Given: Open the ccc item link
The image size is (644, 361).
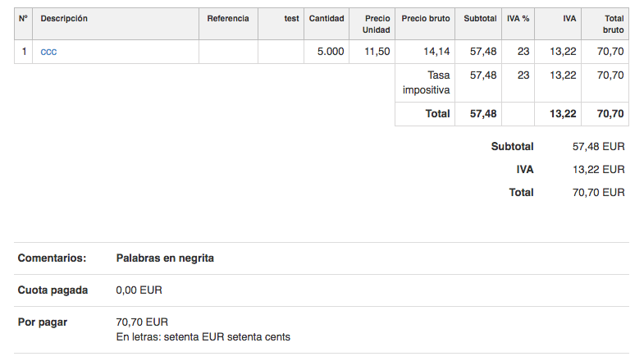Looking at the screenshot, I should pyautogui.click(x=48, y=52).
